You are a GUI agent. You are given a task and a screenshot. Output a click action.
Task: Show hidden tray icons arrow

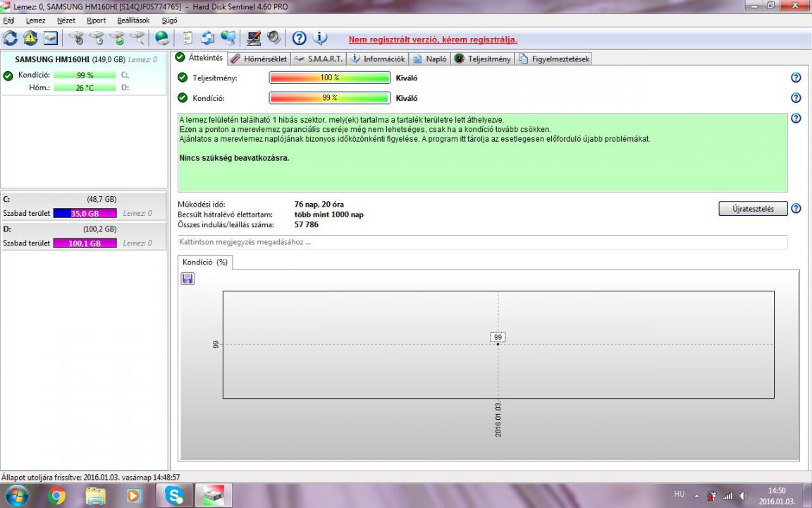click(696, 496)
